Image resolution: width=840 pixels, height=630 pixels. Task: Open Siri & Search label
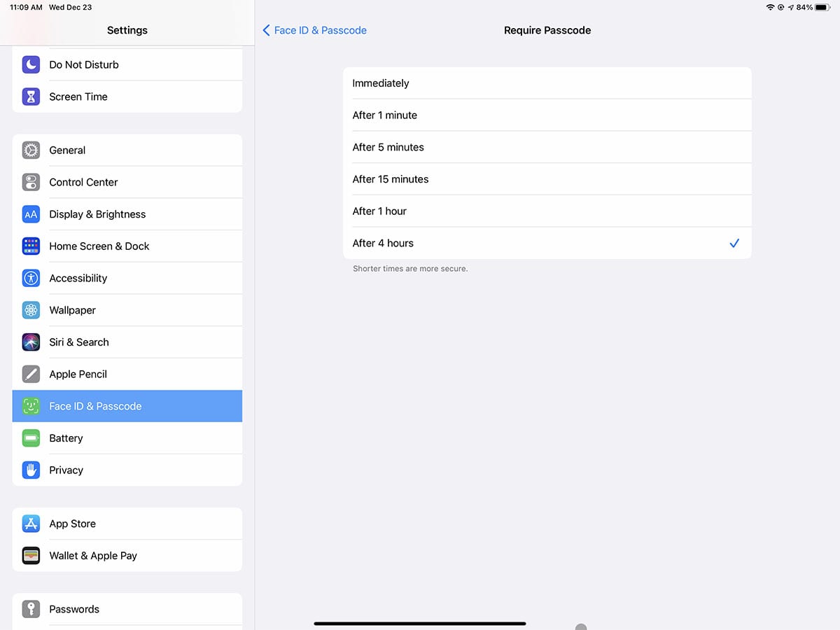point(79,342)
